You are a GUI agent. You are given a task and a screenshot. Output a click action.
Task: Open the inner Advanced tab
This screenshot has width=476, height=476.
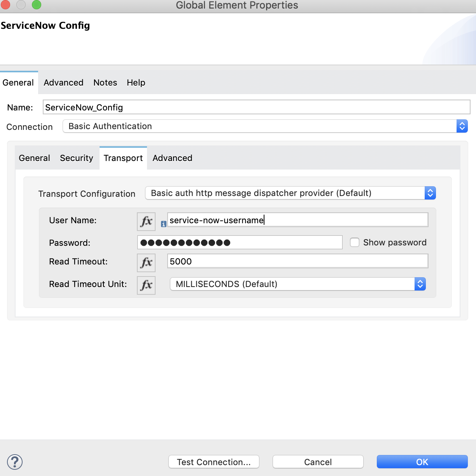(x=172, y=158)
